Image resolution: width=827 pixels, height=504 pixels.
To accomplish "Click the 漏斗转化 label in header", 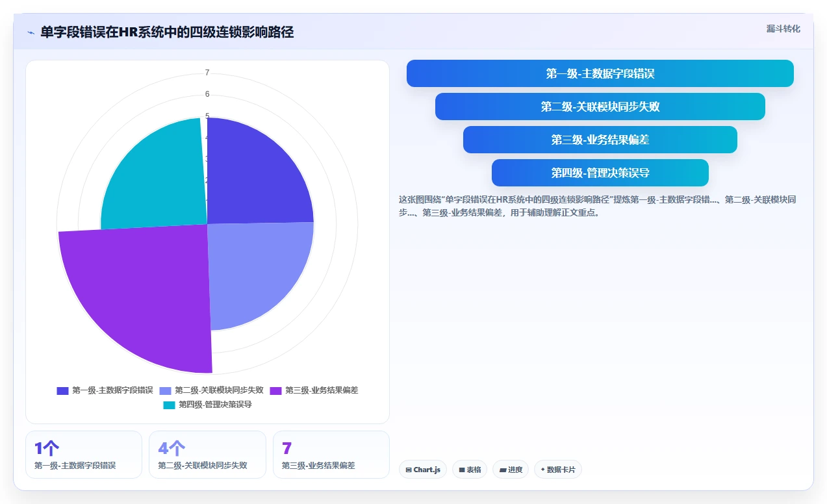I will 783,29.
